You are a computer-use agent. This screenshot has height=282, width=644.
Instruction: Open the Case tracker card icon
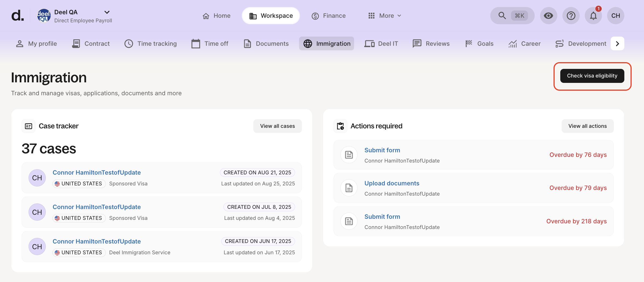coord(28,126)
